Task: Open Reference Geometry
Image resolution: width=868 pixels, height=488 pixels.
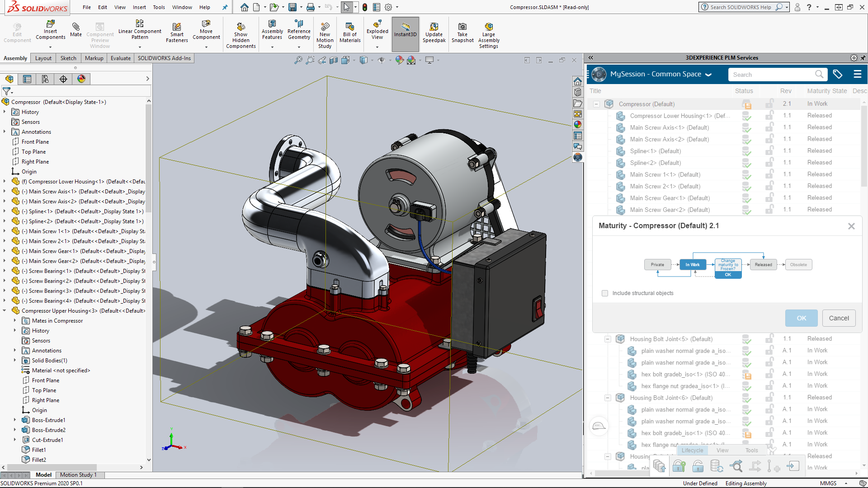Action: tap(299, 32)
